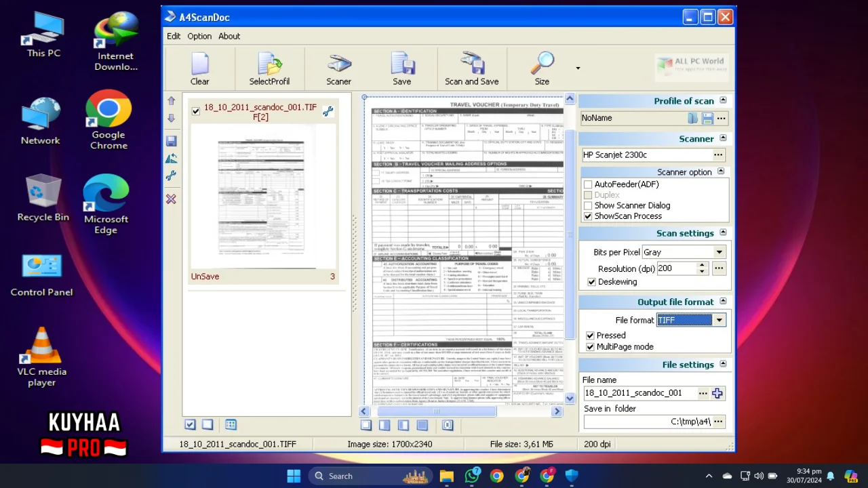The height and width of the screenshot is (488, 868).
Task: Click the Clear toolbar icon
Action: (200, 68)
